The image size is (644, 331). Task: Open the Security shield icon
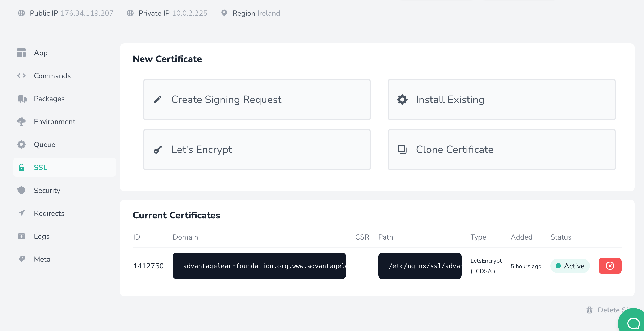22,190
